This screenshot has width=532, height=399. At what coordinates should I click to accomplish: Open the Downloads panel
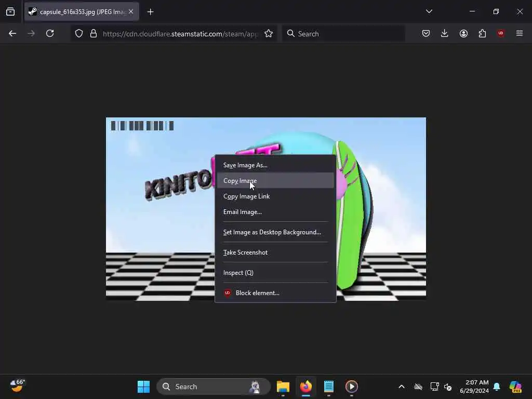[445, 33]
